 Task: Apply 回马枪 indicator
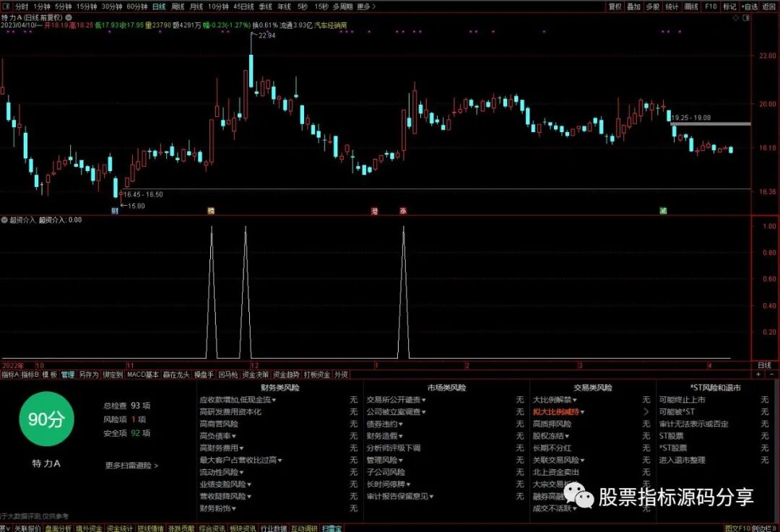(227, 375)
